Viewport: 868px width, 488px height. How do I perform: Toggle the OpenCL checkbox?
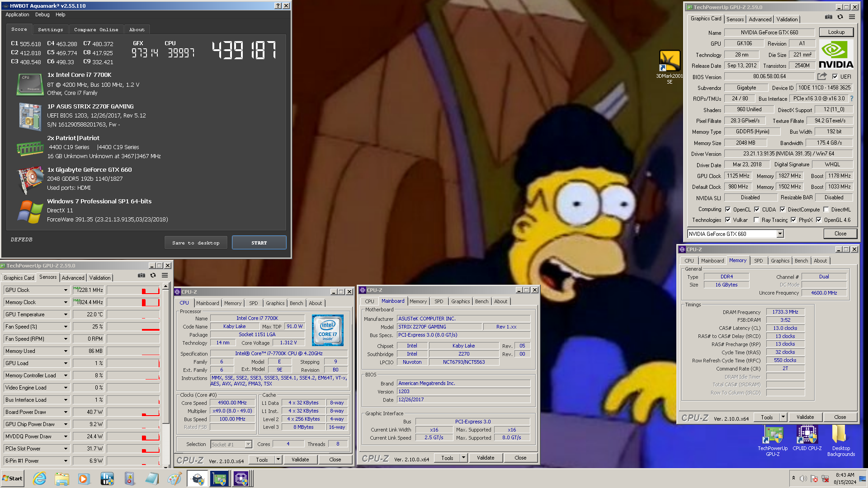pos(728,210)
